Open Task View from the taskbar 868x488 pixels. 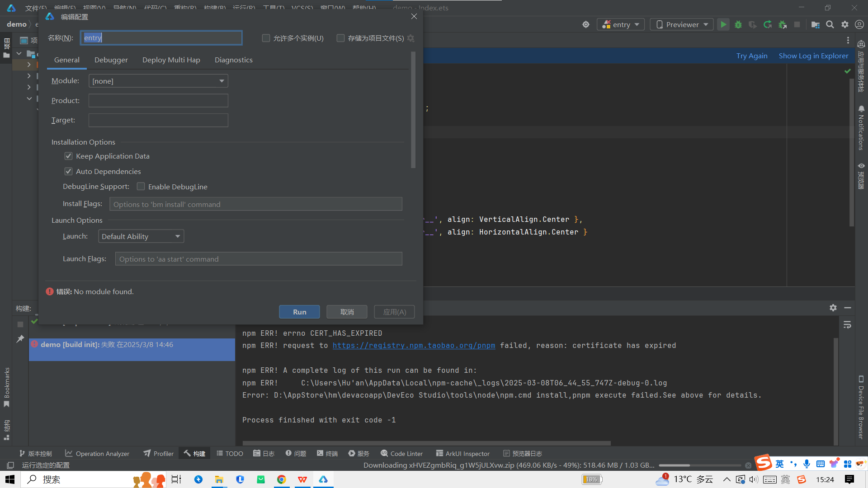point(176,479)
